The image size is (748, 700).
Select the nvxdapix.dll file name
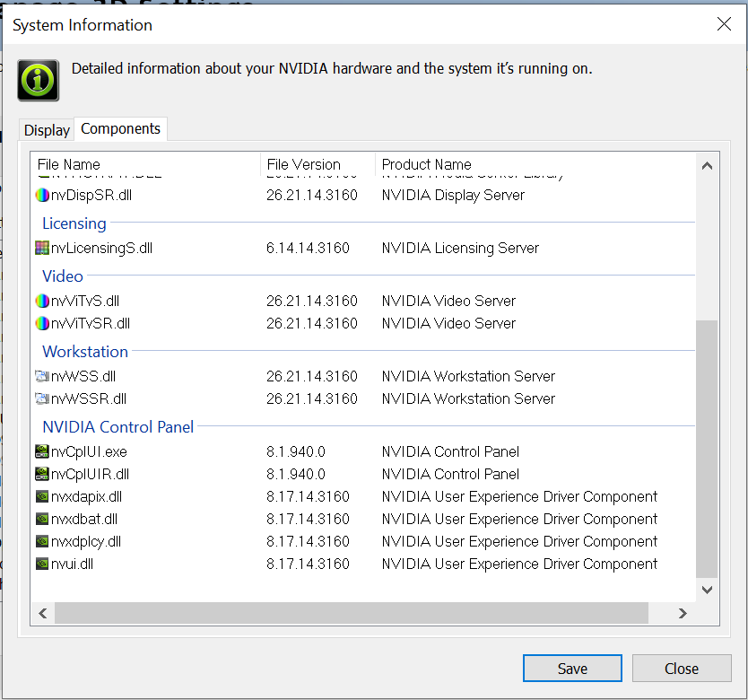tap(86, 496)
